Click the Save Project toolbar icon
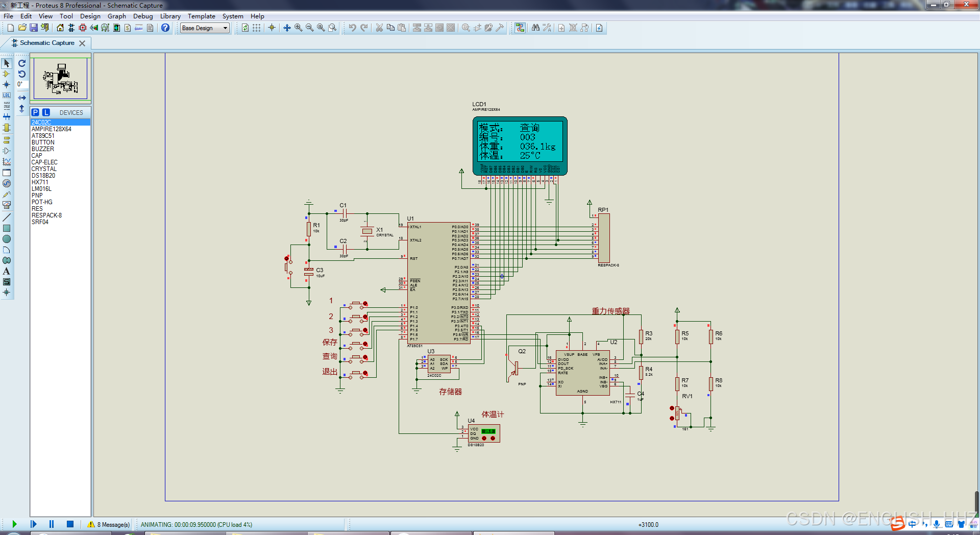This screenshot has height=535, width=980. click(34, 28)
